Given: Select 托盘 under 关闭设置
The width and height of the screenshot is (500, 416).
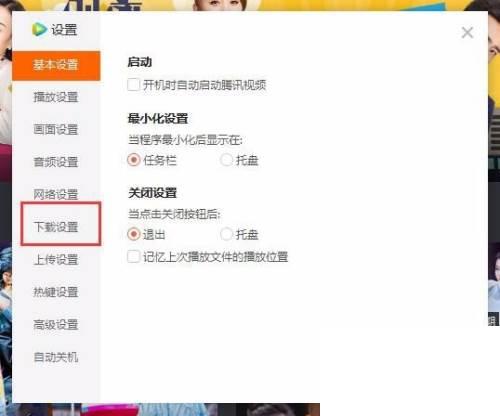Looking at the screenshot, I should [x=226, y=234].
